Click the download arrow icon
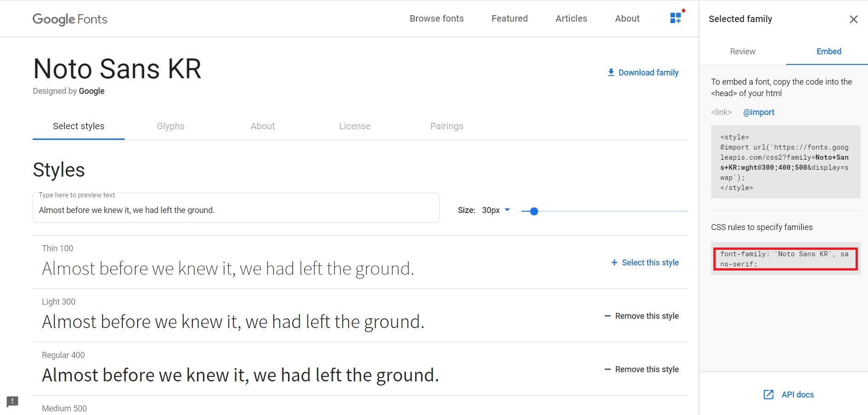The height and width of the screenshot is (415, 868). (x=611, y=72)
